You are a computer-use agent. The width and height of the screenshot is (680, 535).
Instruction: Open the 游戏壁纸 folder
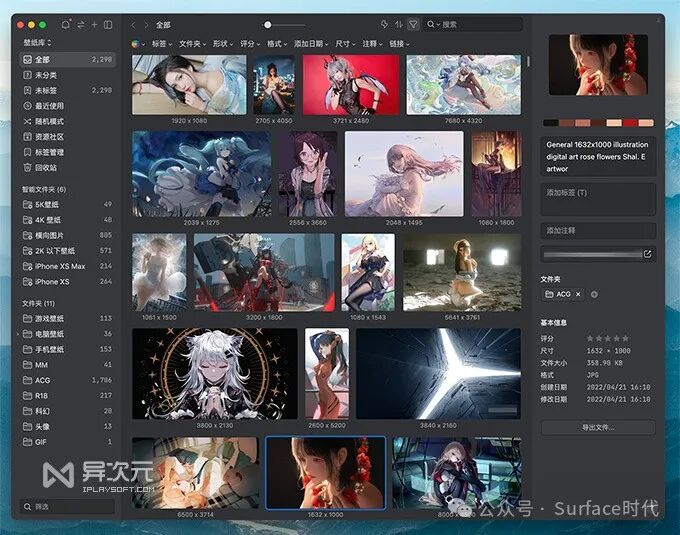(x=68, y=318)
